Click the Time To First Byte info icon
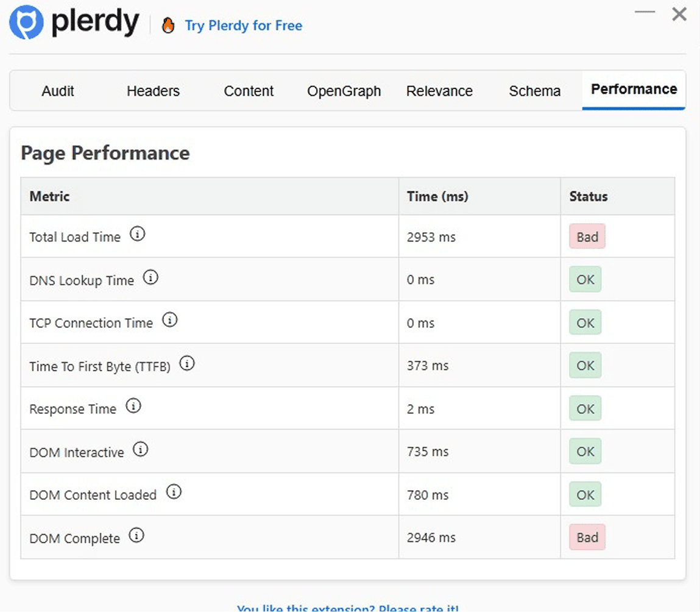 point(188,362)
